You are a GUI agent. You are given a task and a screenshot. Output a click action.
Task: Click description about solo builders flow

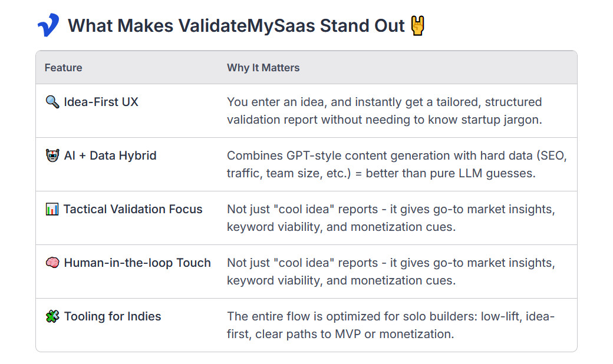click(x=391, y=325)
